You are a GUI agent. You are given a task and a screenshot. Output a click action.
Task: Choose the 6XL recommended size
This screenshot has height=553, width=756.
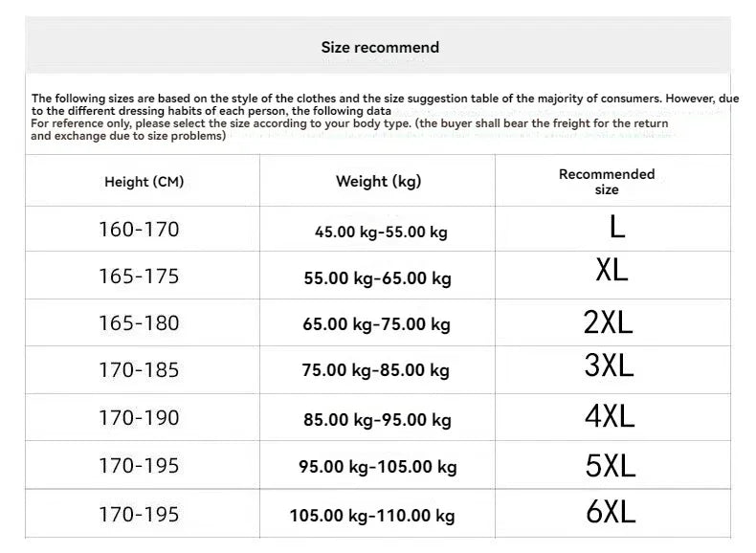click(x=610, y=513)
